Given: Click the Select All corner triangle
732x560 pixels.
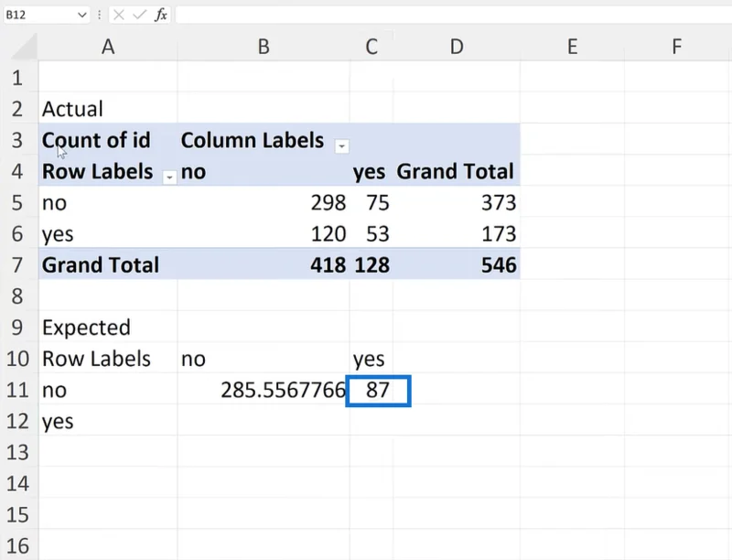Looking at the screenshot, I should pos(25,46).
